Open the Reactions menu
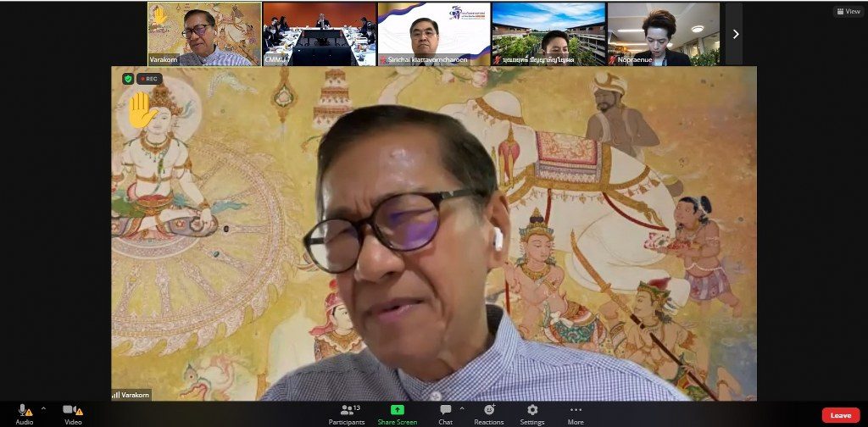 click(x=489, y=413)
